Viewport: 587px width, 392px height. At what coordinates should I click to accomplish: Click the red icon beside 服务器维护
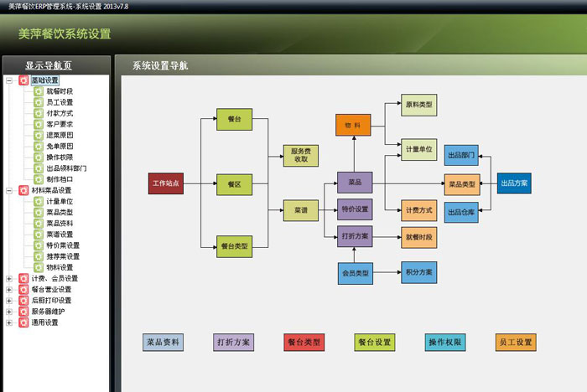(x=23, y=311)
